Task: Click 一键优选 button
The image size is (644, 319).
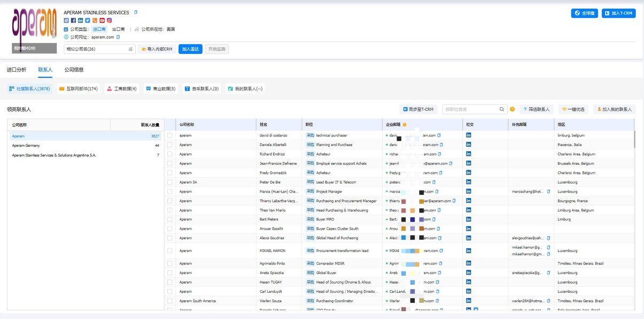Action: click(x=573, y=109)
